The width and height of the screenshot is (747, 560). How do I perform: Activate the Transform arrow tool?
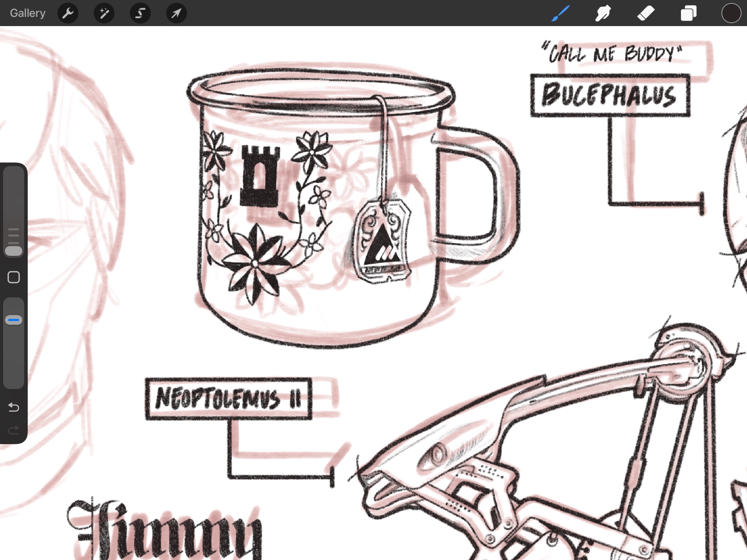pyautogui.click(x=176, y=13)
